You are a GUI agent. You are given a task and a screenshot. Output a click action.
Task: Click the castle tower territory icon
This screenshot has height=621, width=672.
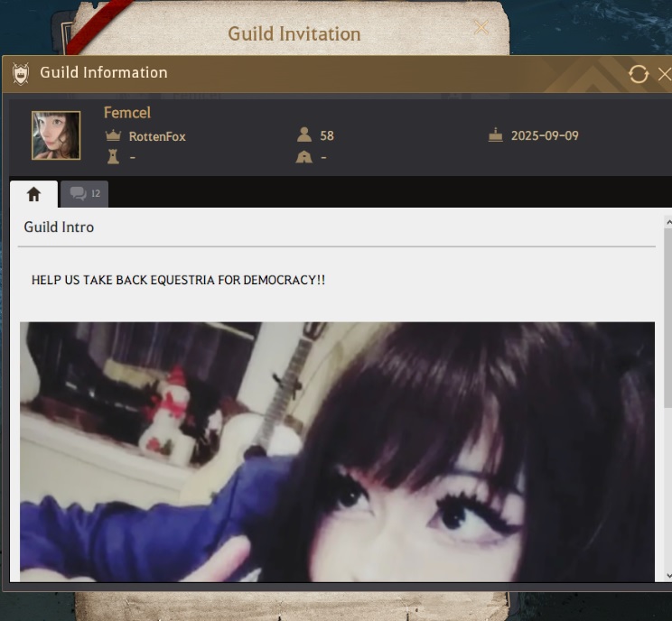point(113,157)
